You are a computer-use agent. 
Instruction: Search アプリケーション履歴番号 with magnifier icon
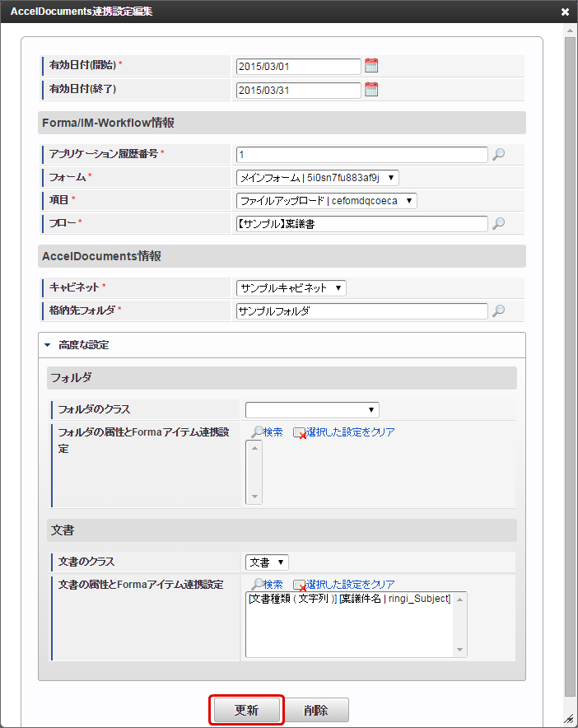pos(499,154)
